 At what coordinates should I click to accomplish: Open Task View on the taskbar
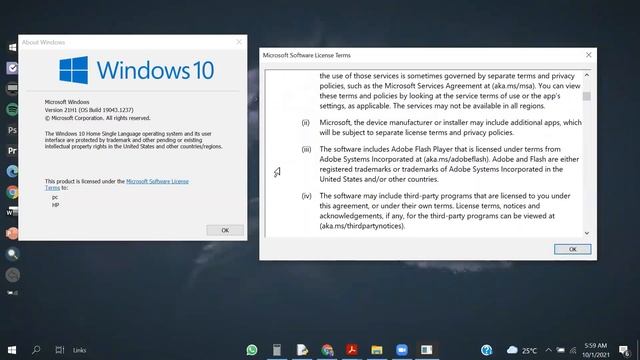[60, 350]
